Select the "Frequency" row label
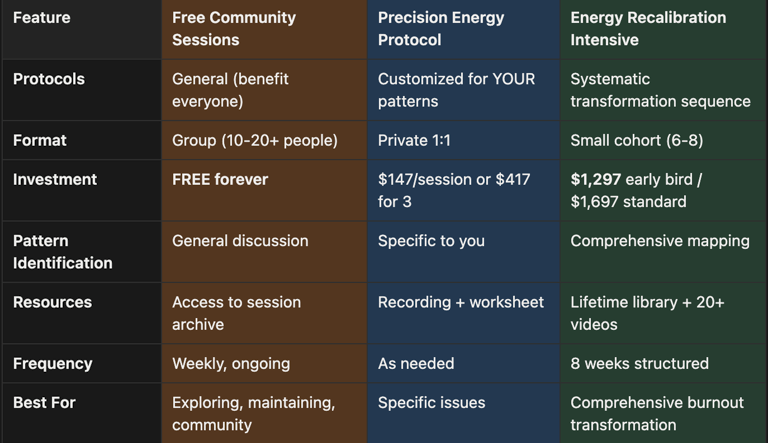 pyautogui.click(x=52, y=363)
